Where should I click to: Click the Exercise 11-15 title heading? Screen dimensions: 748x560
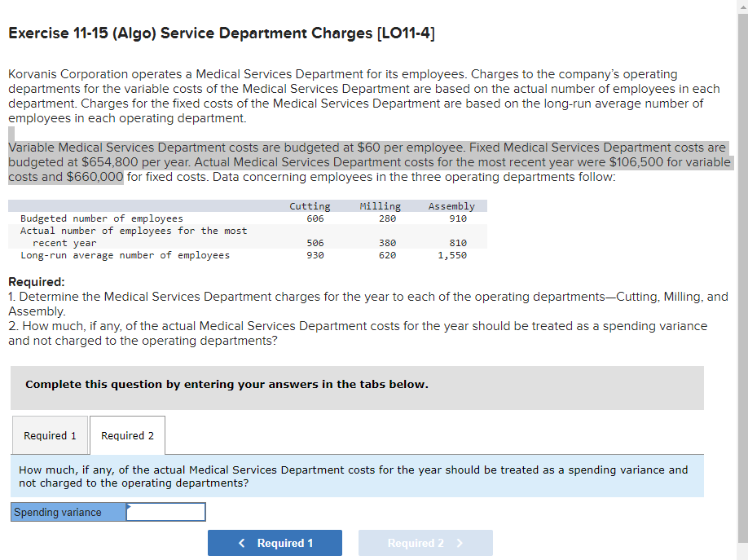[221, 33]
